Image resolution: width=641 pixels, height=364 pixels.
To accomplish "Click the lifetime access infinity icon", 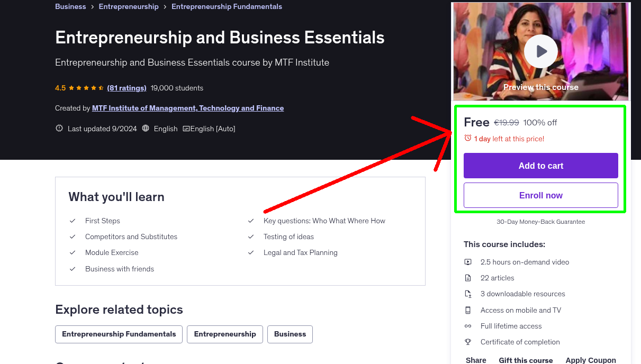I will coord(468,326).
